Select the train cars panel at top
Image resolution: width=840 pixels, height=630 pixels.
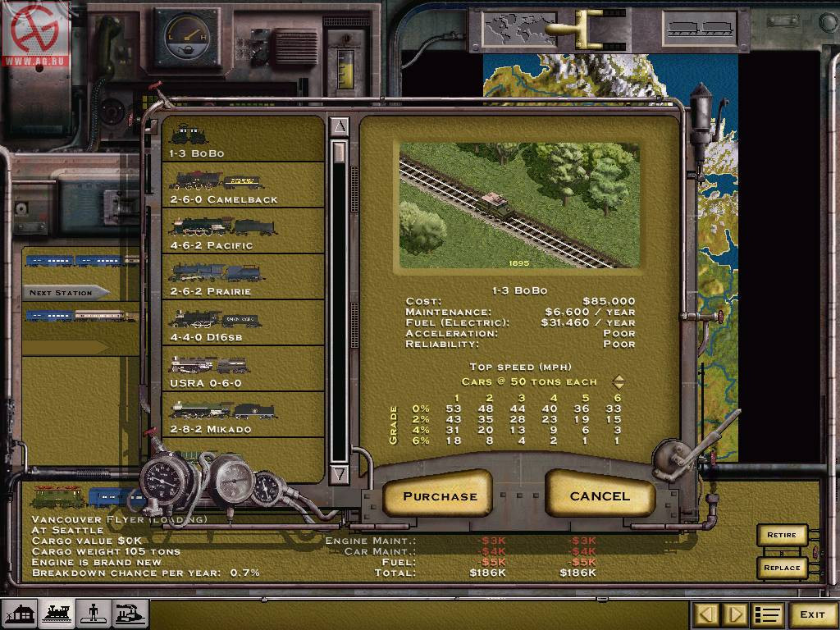pyautogui.click(x=699, y=29)
